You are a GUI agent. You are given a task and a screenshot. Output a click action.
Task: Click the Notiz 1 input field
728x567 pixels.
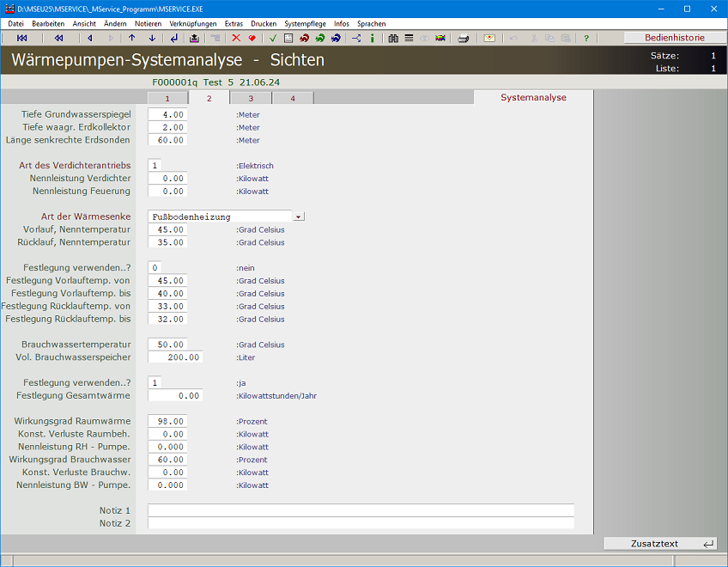coord(361,510)
